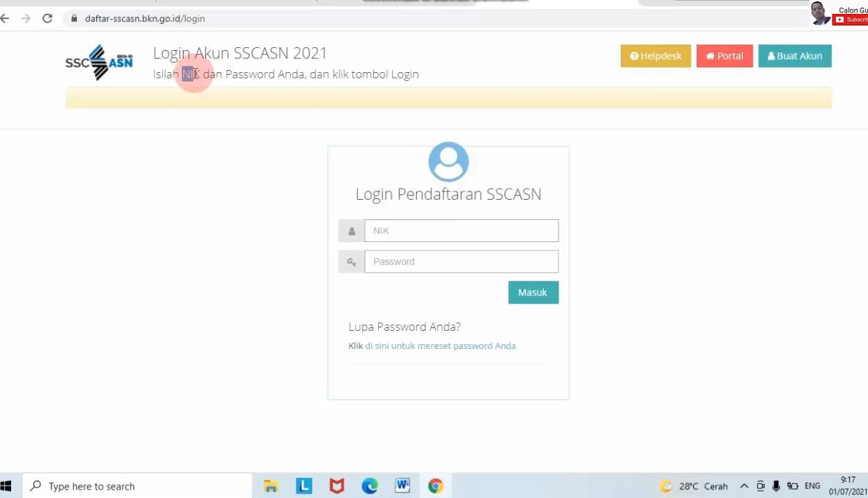The height and width of the screenshot is (498, 868).
Task: Open Microsoft Word from taskbar
Action: pos(402,486)
